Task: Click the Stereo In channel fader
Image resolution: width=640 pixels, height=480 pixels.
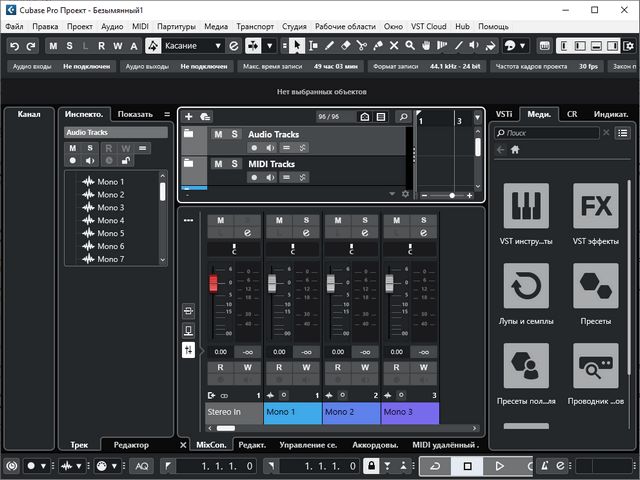Action: click(x=212, y=284)
